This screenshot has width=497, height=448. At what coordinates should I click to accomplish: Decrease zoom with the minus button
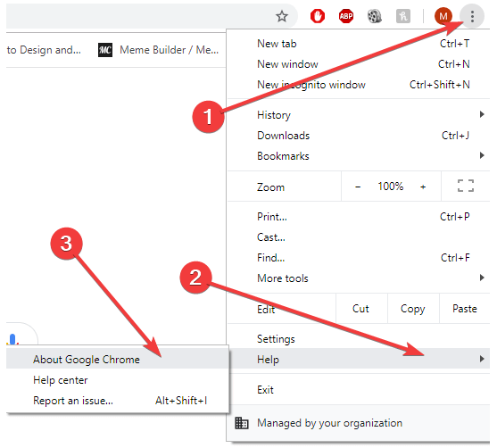click(358, 187)
